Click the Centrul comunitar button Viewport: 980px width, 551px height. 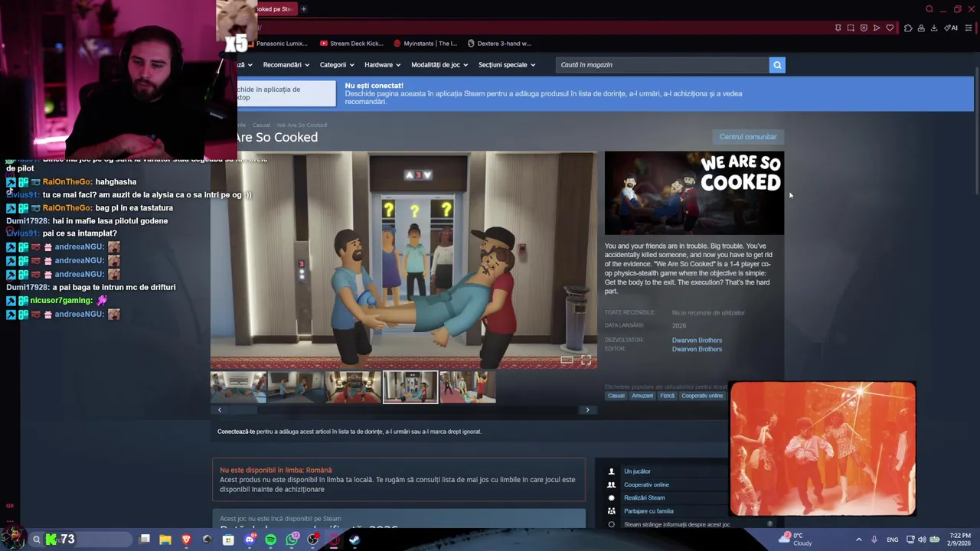point(748,137)
